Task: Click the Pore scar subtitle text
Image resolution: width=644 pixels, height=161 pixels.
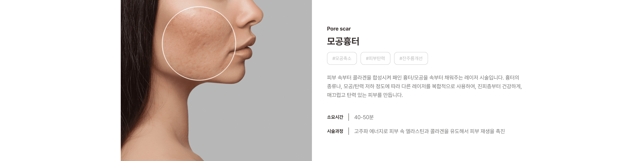Action: pyautogui.click(x=339, y=29)
